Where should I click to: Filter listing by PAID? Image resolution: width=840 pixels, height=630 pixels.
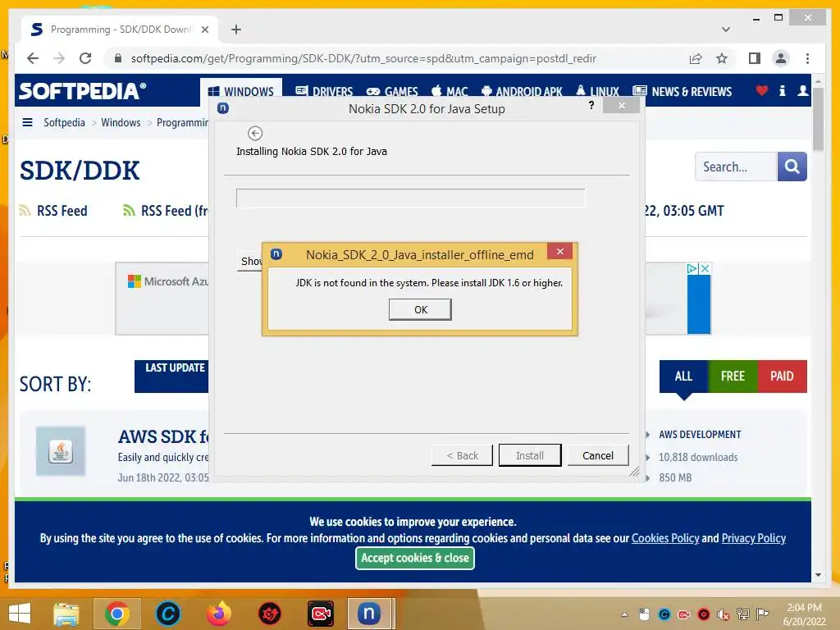point(782,376)
